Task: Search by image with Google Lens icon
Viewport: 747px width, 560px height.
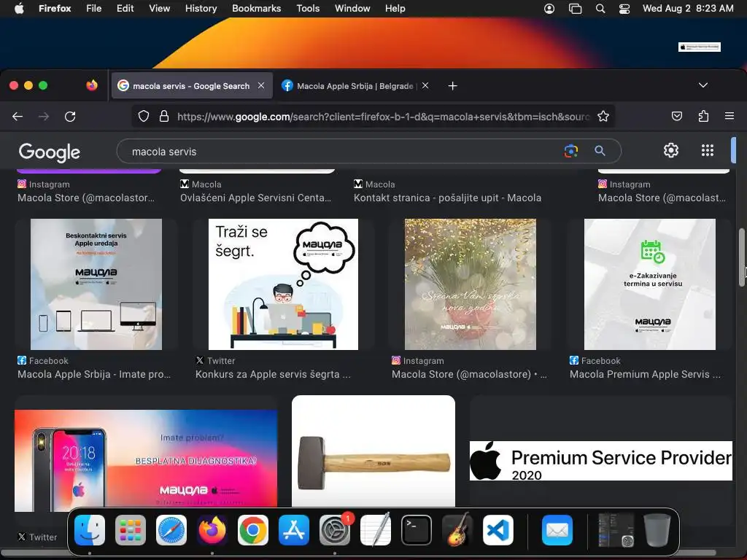Action: (x=570, y=151)
